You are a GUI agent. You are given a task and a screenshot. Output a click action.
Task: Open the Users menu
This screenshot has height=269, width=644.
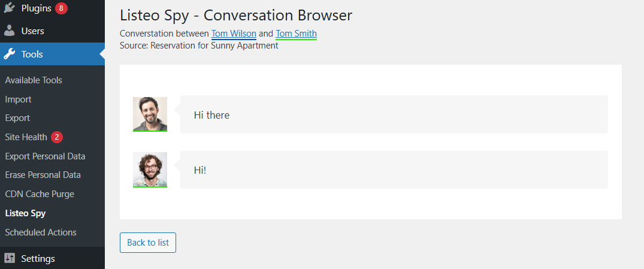click(32, 31)
